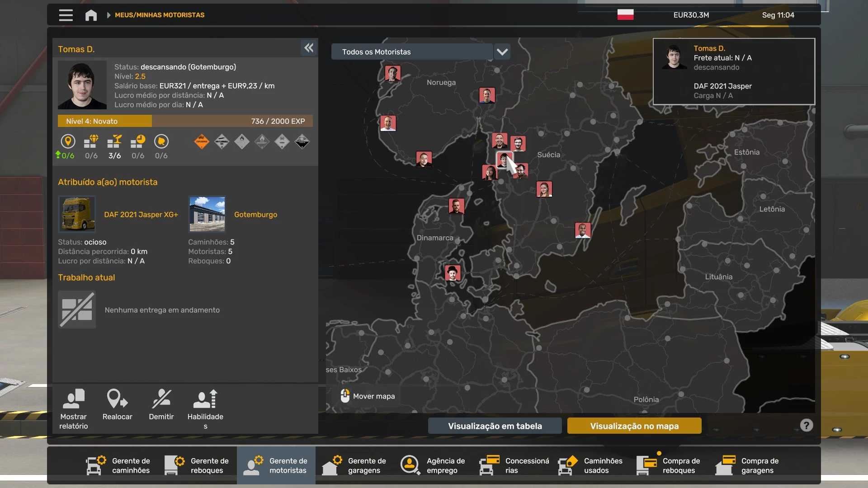Open the hamburger main menu
Screen dimensions: 868x488
tap(66, 15)
